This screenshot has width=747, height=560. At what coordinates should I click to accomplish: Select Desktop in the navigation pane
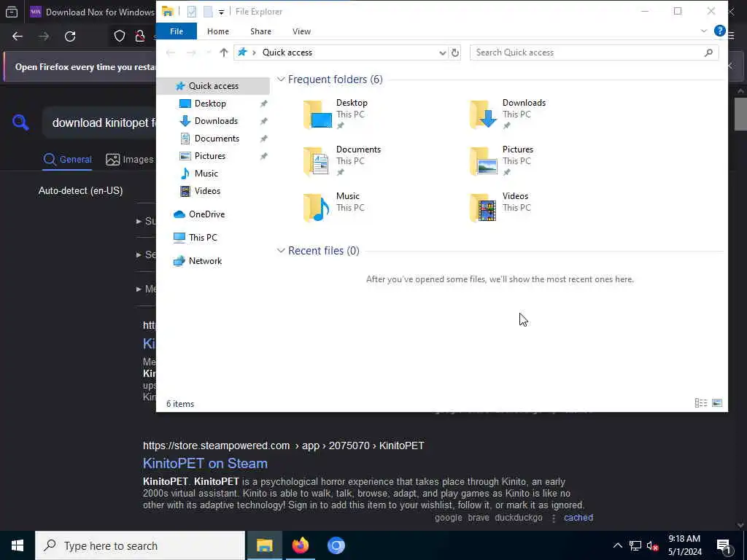[210, 104]
